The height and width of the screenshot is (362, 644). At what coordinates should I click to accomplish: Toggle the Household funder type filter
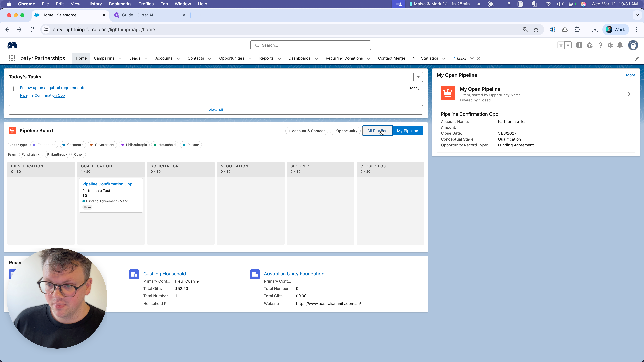pos(165,145)
